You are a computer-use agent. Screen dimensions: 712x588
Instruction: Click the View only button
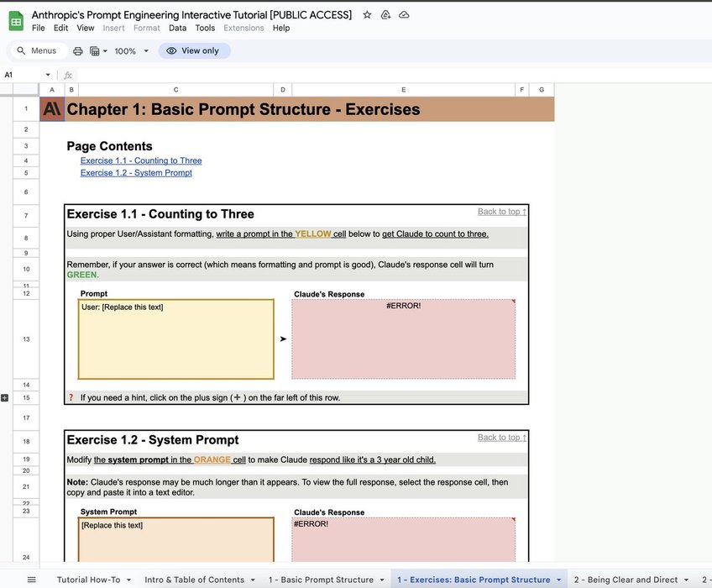(193, 51)
